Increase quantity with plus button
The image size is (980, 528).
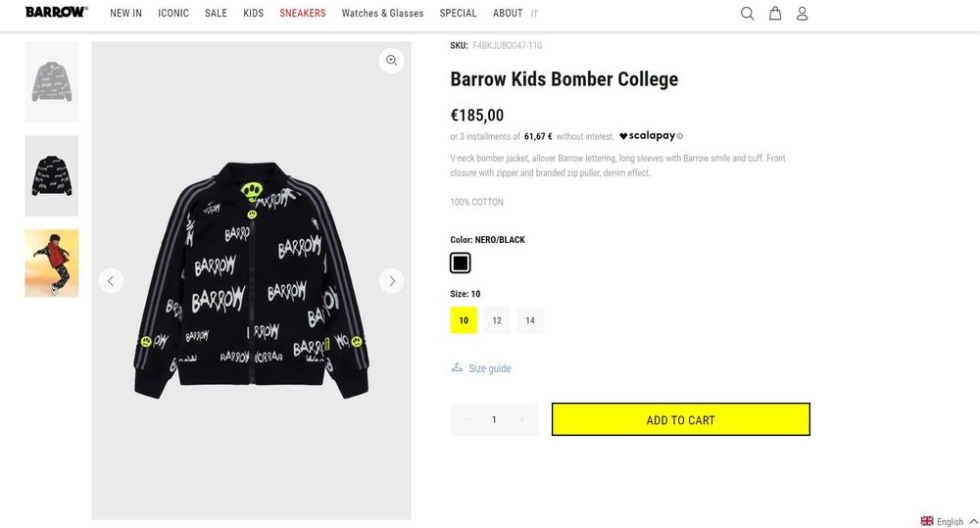pyautogui.click(x=521, y=419)
